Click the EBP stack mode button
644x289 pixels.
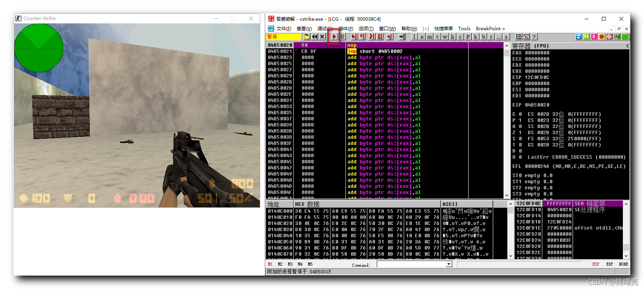tap(609, 264)
